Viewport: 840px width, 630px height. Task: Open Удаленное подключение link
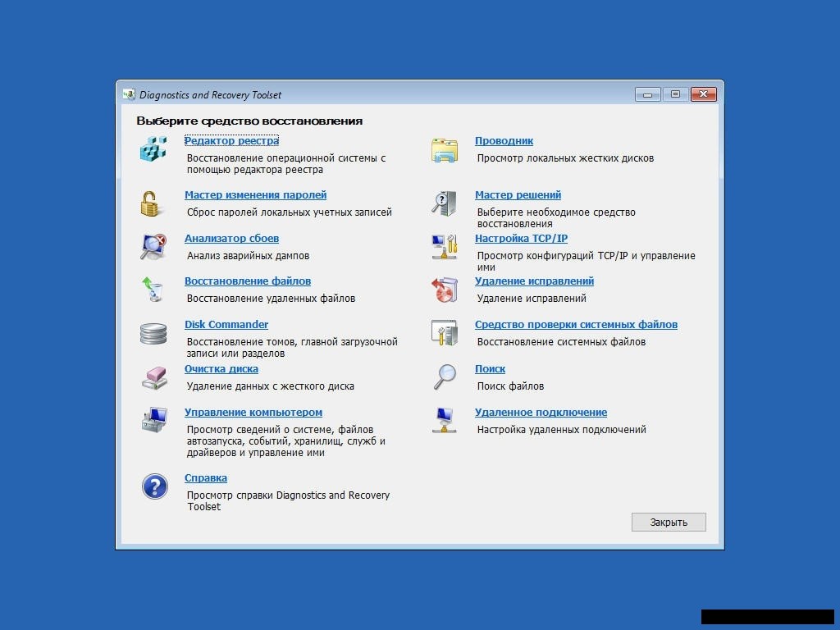[541, 413]
